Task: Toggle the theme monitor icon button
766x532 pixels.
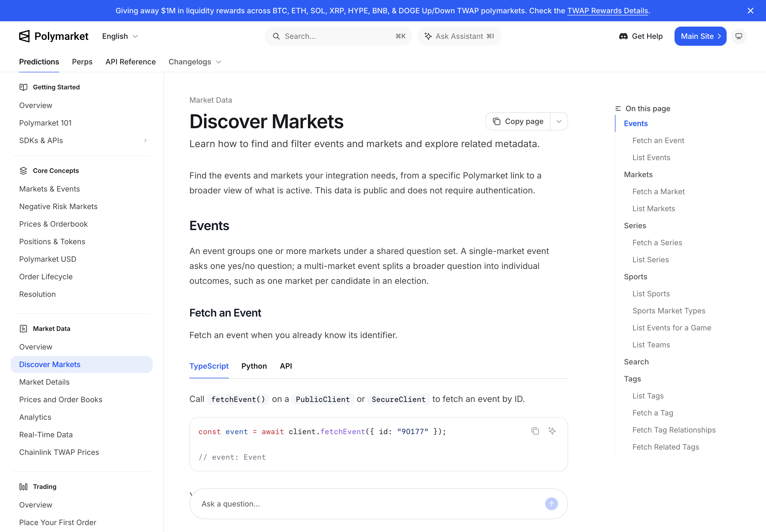Action: click(x=739, y=36)
